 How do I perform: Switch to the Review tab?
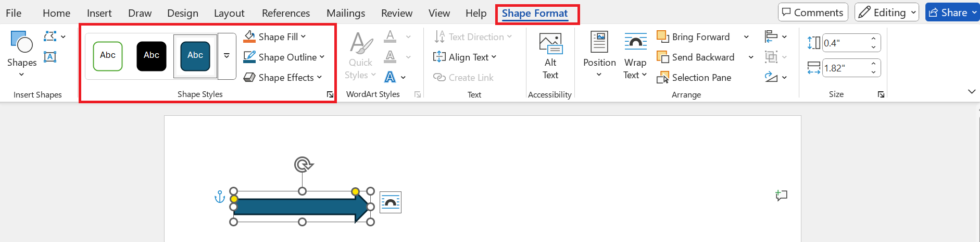(397, 13)
